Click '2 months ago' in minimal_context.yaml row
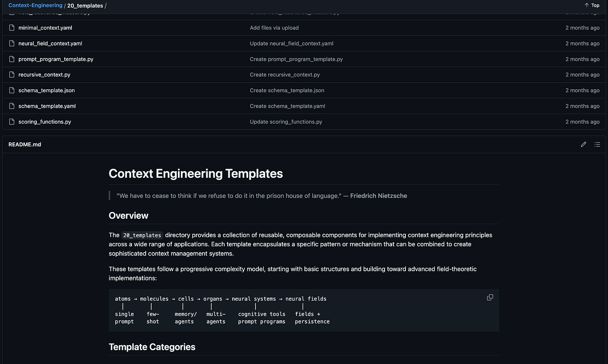This screenshot has height=364, width=608. coord(583,28)
